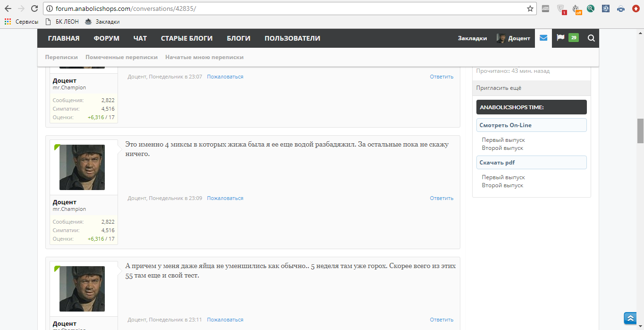Open the avatar on the 23:11 message
Image resolution: width=644 pixels, height=330 pixels.
82,289
